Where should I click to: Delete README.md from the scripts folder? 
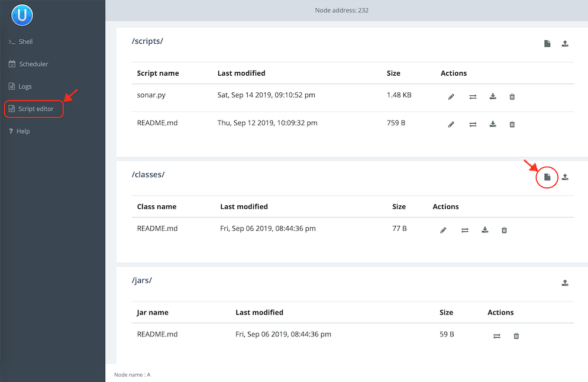512,124
